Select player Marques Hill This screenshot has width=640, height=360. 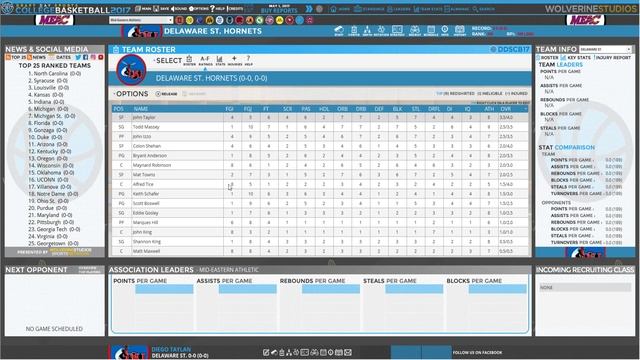(145, 222)
